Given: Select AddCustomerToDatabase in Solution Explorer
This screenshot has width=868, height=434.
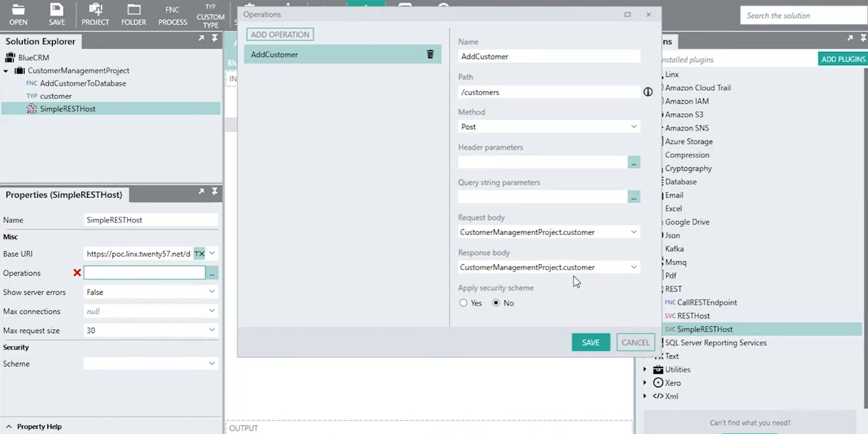Looking at the screenshot, I should 83,83.
